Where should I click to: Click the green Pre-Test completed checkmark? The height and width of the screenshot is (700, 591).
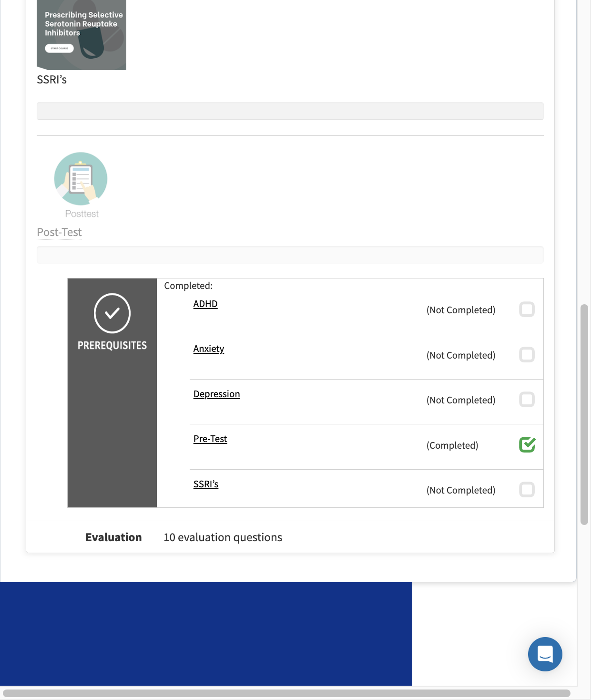527,444
